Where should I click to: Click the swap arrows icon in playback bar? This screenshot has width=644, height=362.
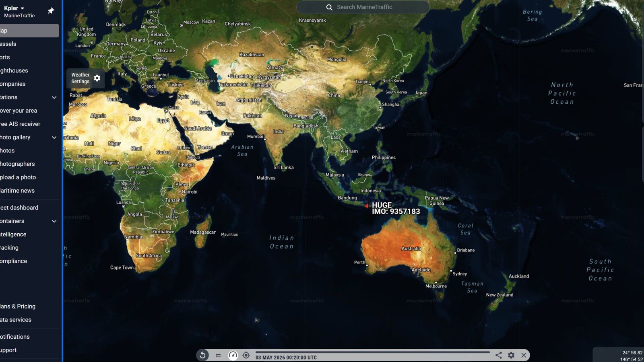coord(218,355)
